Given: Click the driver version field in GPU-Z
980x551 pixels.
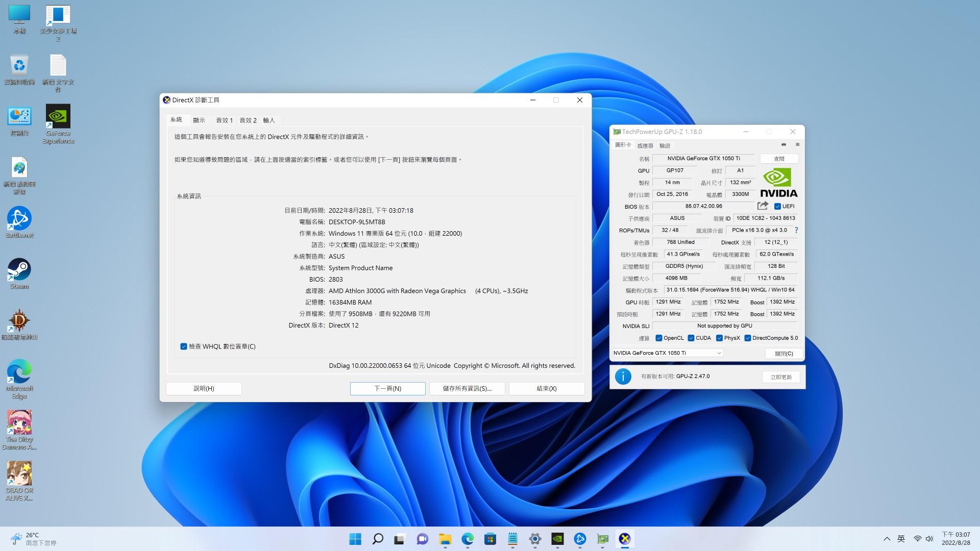Looking at the screenshot, I should click(730, 290).
